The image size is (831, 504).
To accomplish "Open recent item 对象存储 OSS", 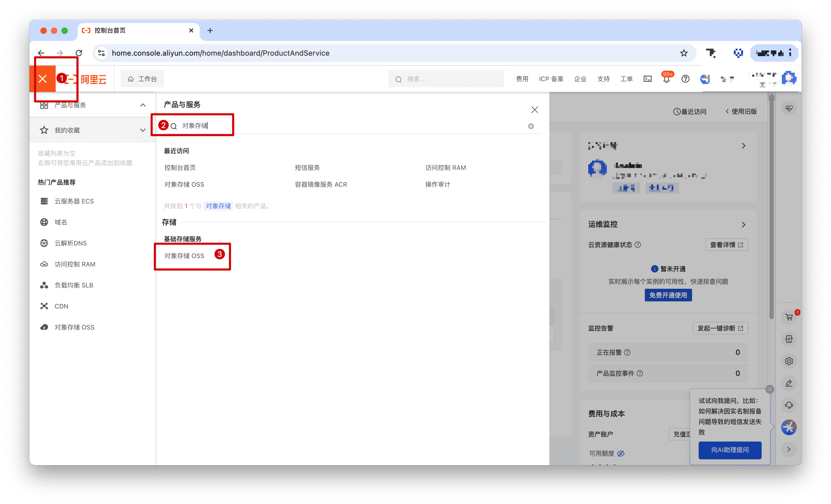I will [x=184, y=185].
